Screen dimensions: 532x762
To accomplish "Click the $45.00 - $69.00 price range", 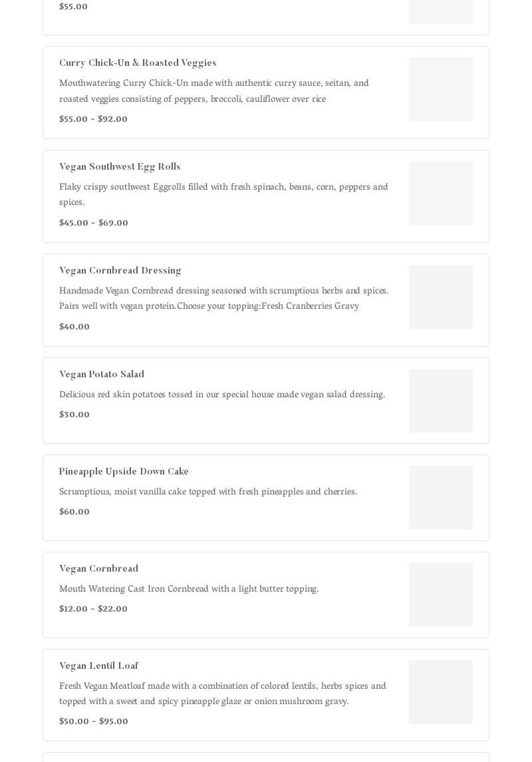I will pyautogui.click(x=94, y=223).
